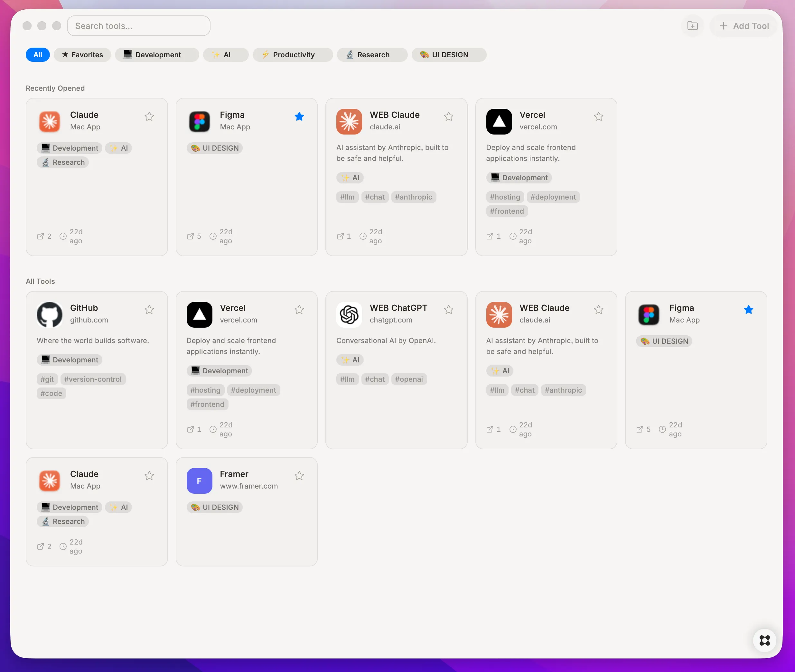
Task: Click the Research badge on the All Tools Claude card
Action: pyautogui.click(x=63, y=521)
